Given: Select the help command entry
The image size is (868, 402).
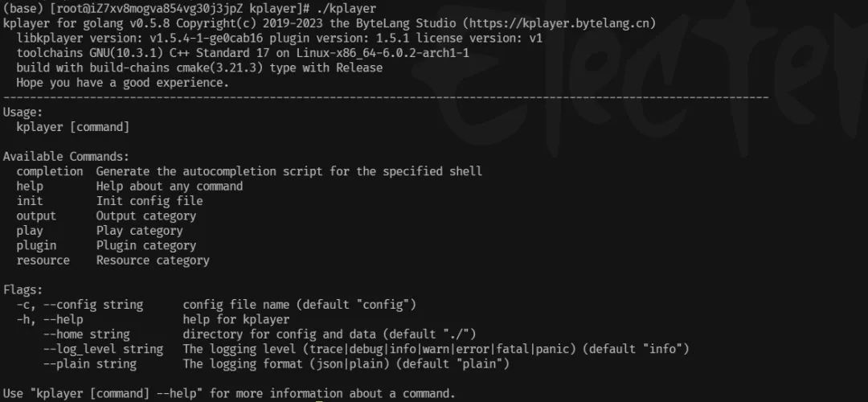Looking at the screenshot, I should pos(30,186).
